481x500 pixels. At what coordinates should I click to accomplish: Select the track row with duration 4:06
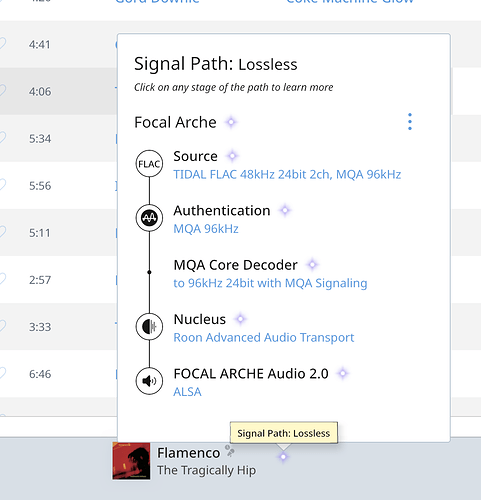tap(58, 91)
